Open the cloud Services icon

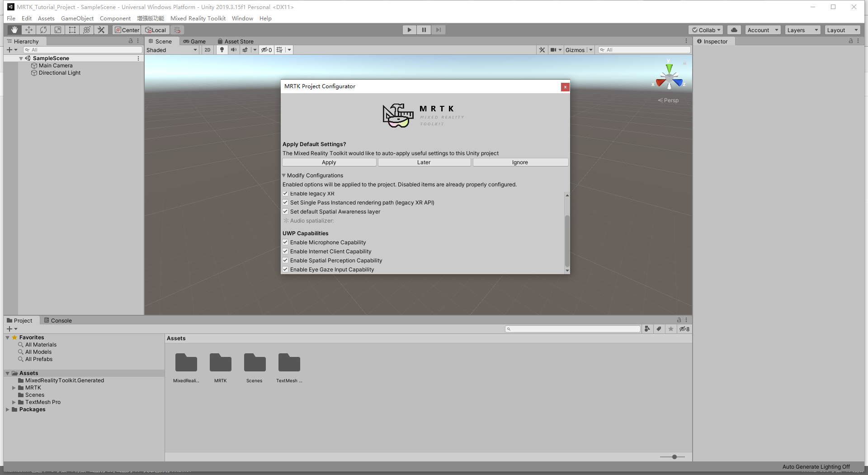[734, 30]
